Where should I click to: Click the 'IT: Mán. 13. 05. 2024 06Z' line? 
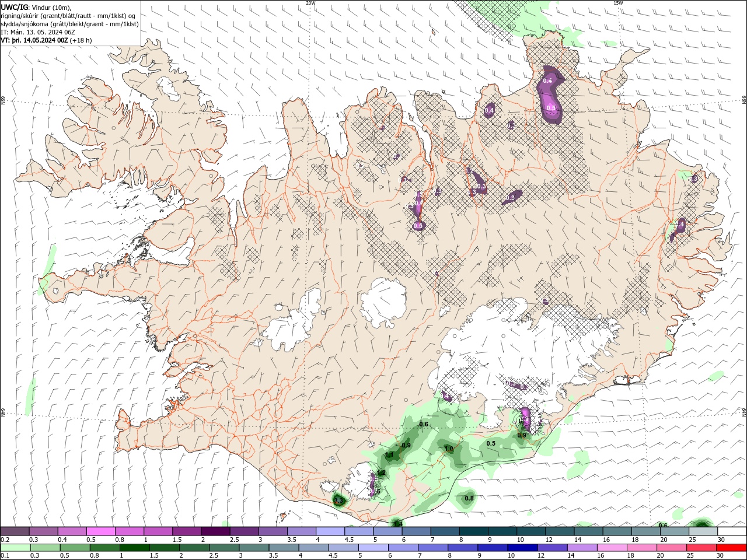(x=37, y=32)
